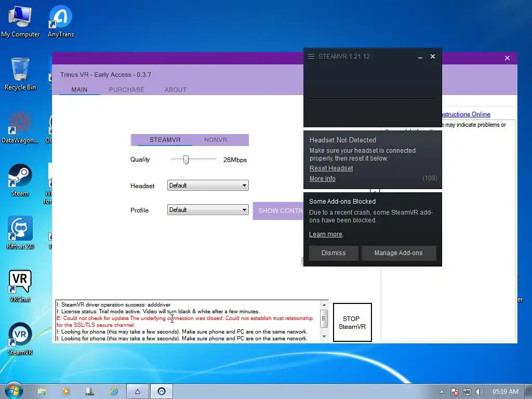Open the network tray icon

467,392
